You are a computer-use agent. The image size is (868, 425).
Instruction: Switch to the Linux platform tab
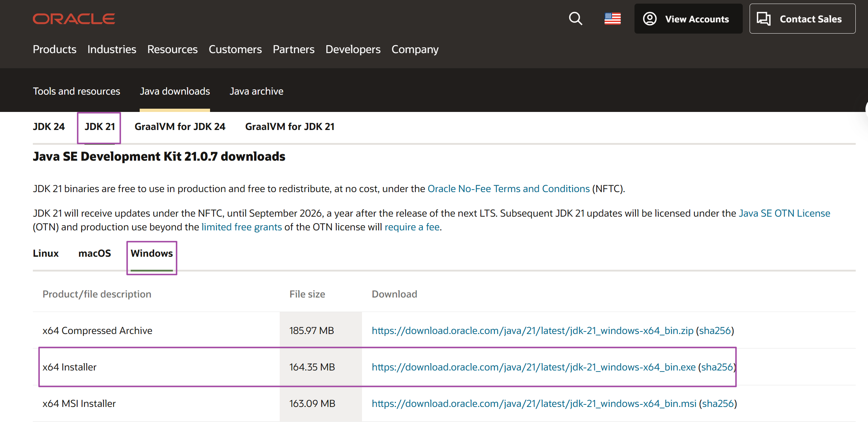[45, 253]
